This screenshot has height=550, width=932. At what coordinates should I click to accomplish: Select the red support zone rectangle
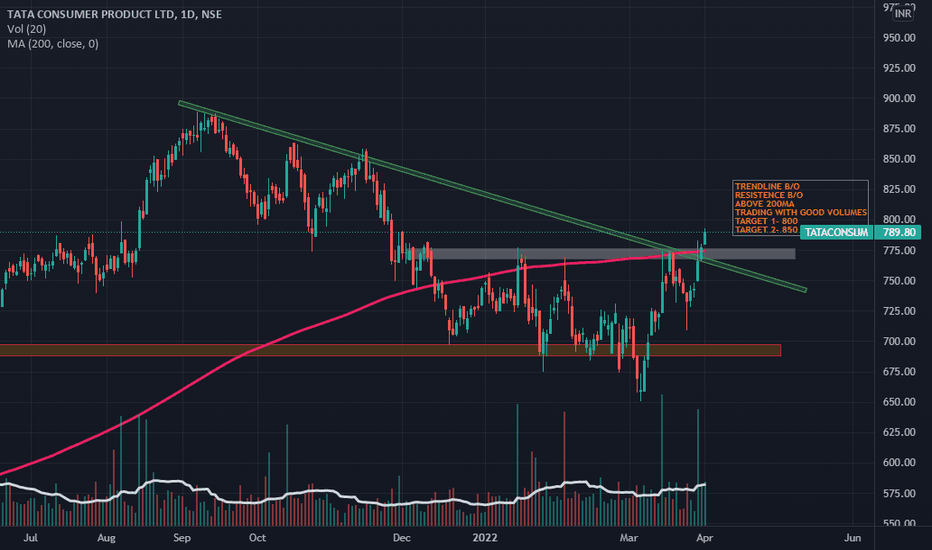tap(390, 350)
